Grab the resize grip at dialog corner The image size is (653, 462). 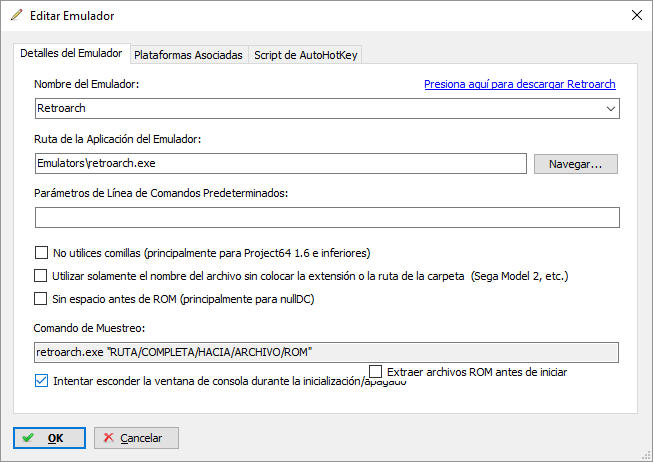646,455
